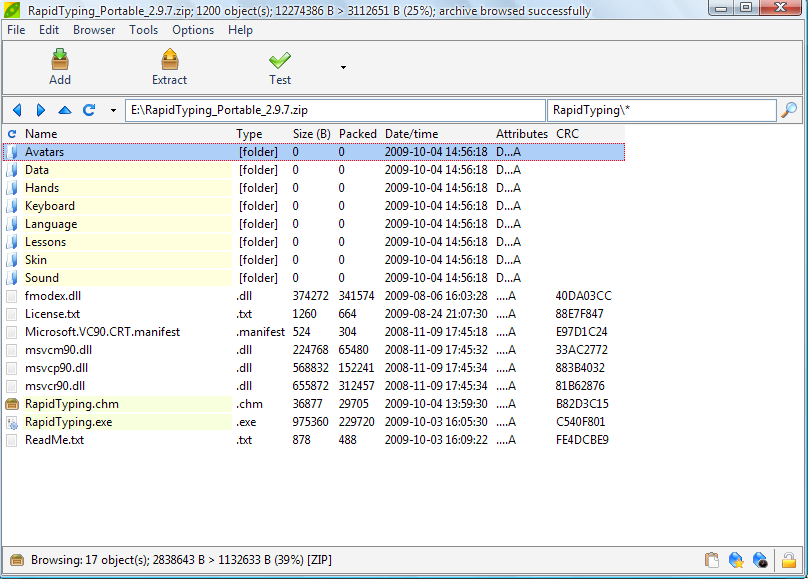Click the RapidTyping.chm help file icon
The height and width of the screenshot is (579, 808).
click(12, 404)
